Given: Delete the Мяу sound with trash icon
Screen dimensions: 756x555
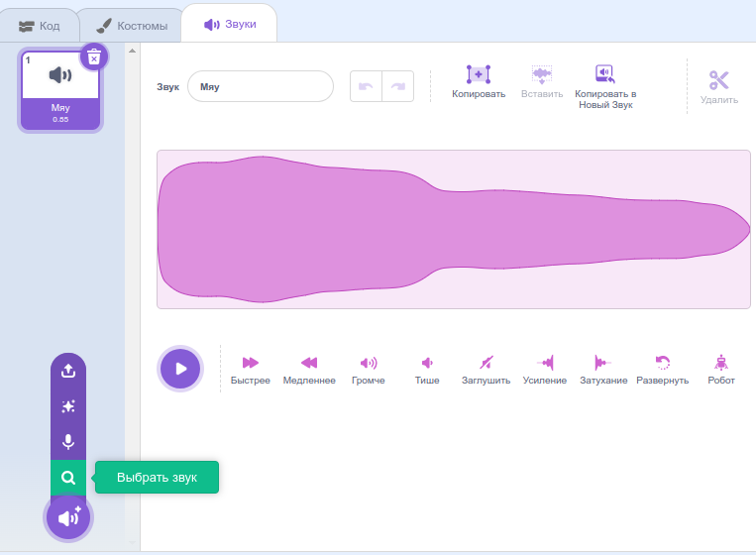Looking at the screenshot, I should coord(94,57).
